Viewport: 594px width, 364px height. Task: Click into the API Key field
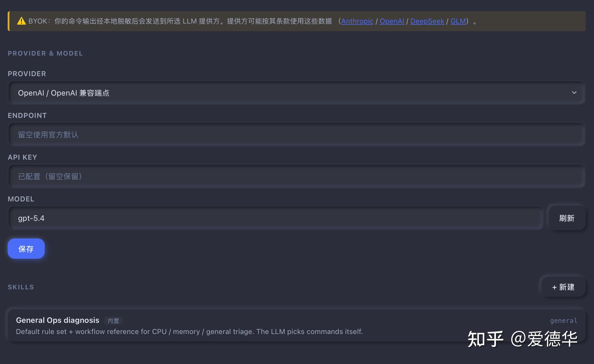[x=296, y=176]
